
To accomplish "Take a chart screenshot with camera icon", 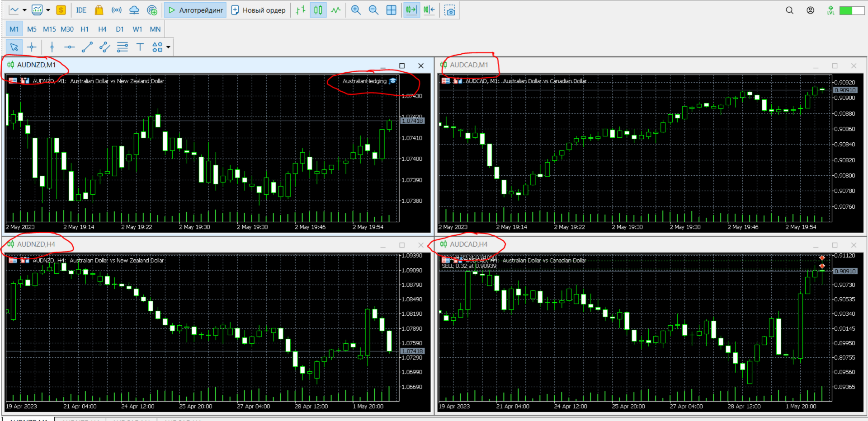I will (x=450, y=10).
